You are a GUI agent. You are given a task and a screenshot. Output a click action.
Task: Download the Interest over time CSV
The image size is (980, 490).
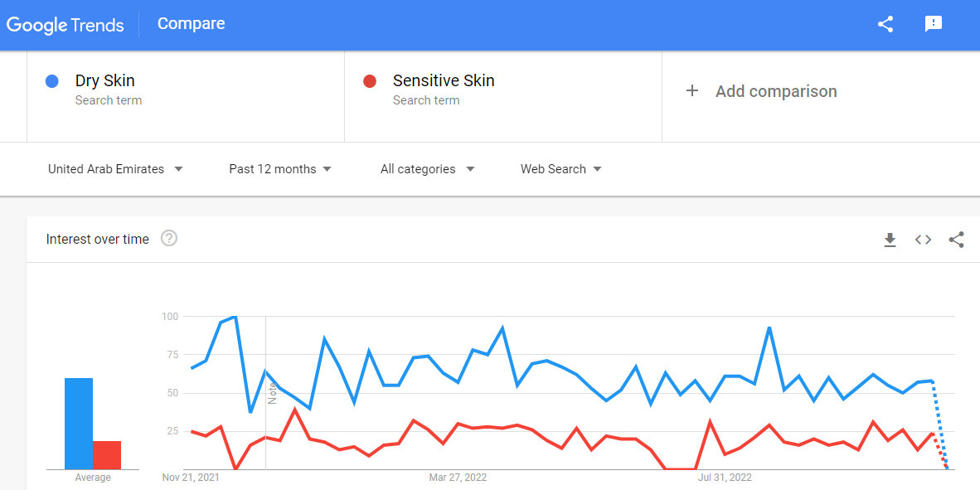[890, 240]
